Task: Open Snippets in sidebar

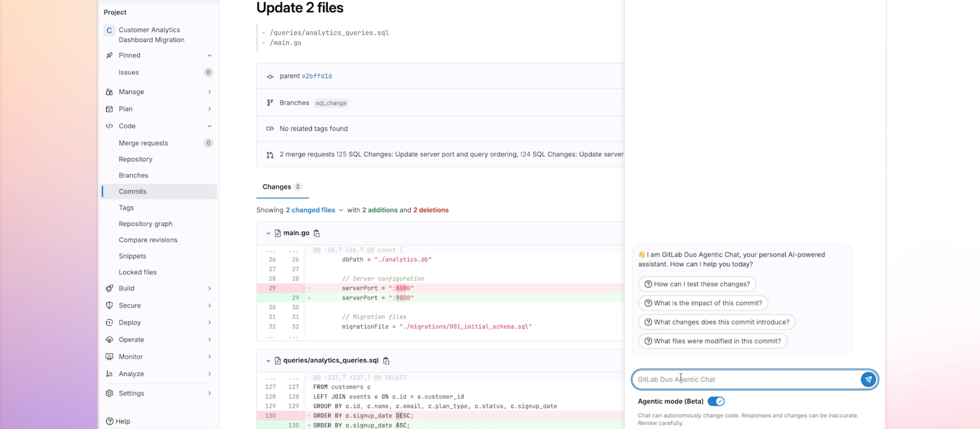Action: [x=159, y=256]
